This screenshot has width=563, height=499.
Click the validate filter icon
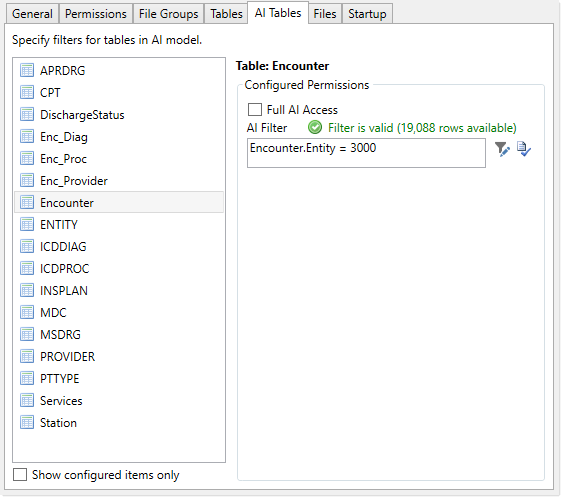click(x=524, y=149)
